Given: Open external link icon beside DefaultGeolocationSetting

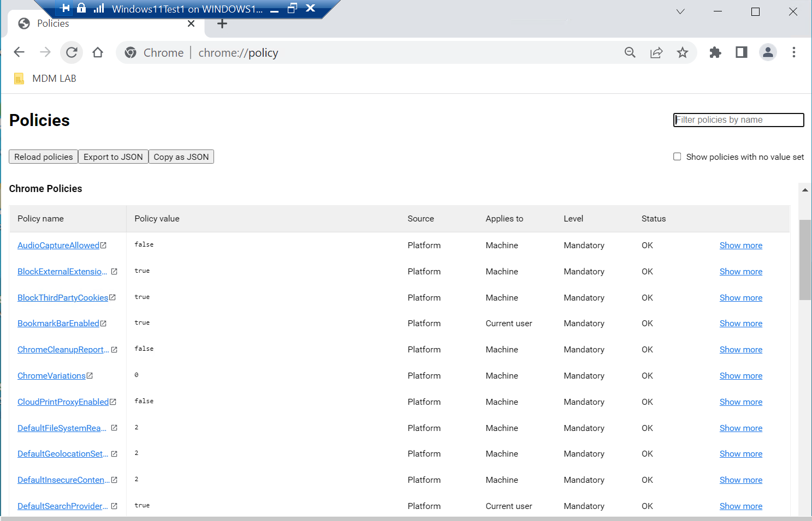Looking at the screenshot, I should click(x=114, y=454).
